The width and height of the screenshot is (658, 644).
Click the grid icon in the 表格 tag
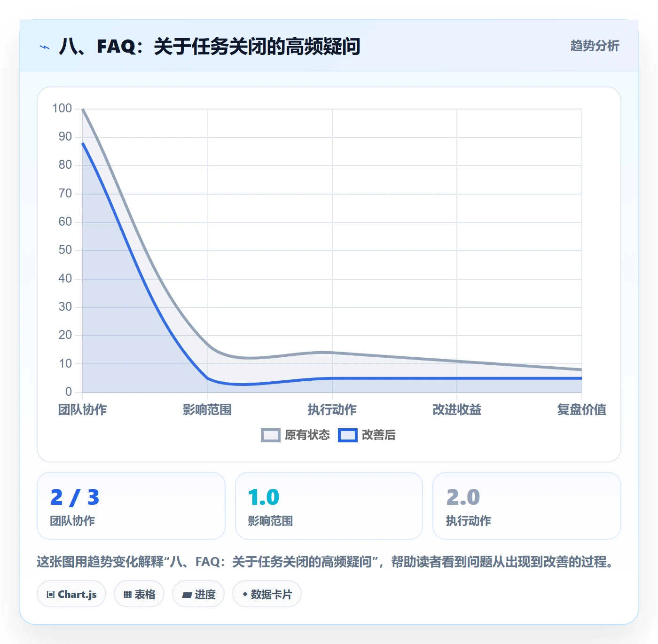click(127, 595)
